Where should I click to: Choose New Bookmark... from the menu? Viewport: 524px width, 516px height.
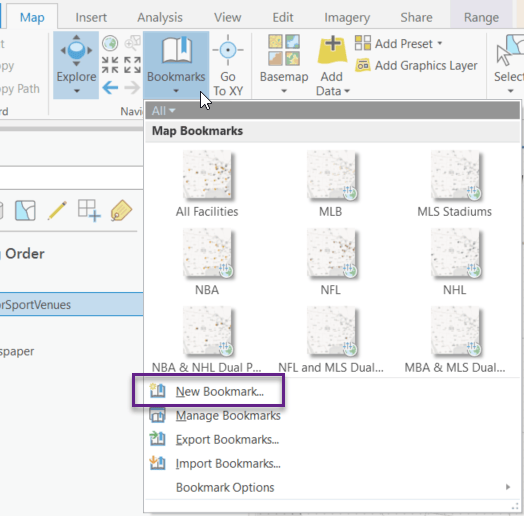point(220,391)
